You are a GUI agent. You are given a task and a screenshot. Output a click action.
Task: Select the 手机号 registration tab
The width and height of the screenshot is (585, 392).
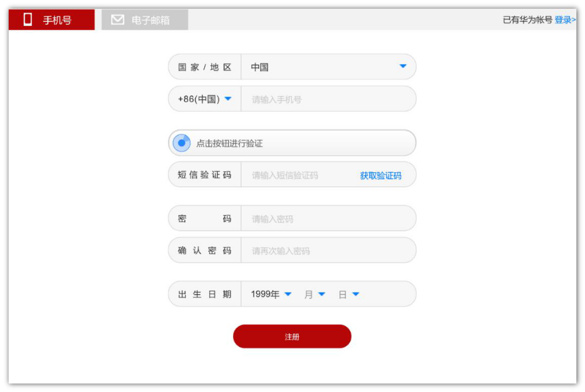point(51,19)
